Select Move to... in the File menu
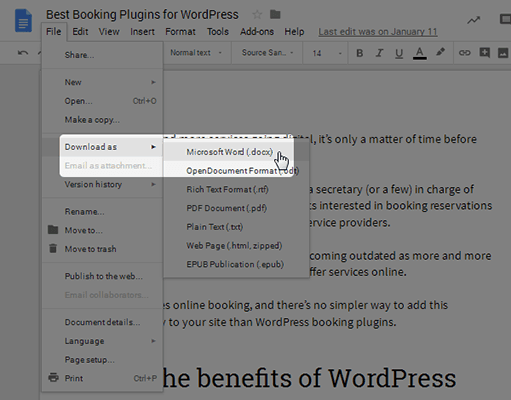The width and height of the screenshot is (511, 400). coord(102,230)
